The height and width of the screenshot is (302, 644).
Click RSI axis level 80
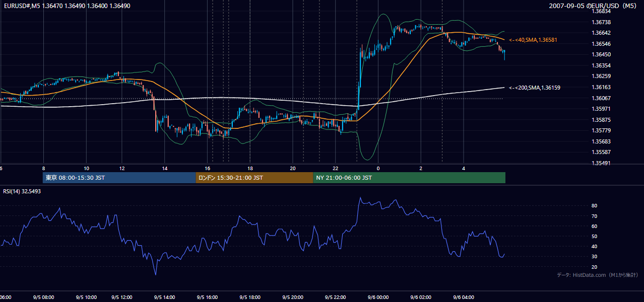595,206
